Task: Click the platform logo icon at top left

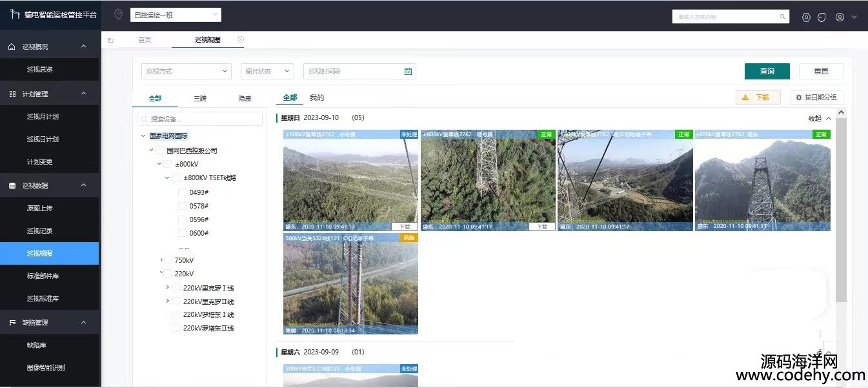Action: coord(15,14)
